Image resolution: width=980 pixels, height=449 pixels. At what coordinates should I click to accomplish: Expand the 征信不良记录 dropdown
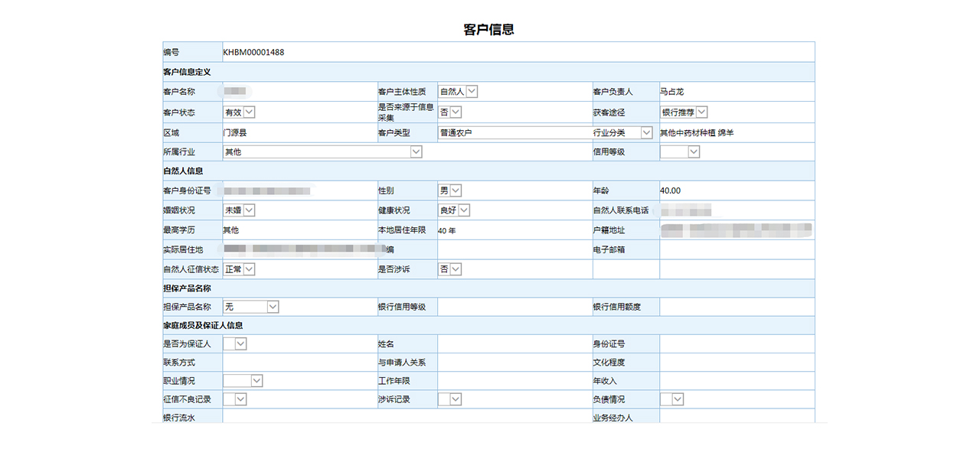pos(235,399)
